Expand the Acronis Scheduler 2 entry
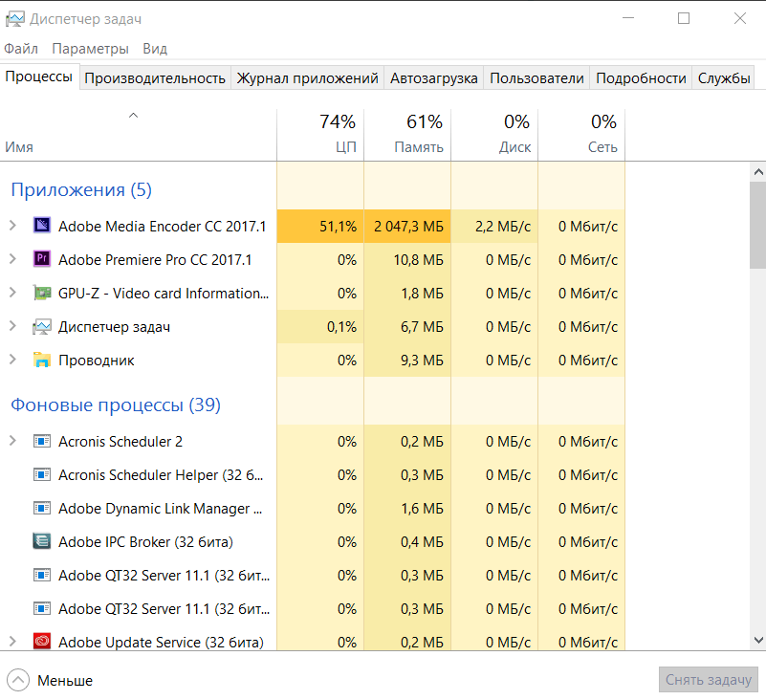Viewport: 766px width, 700px height. [x=12, y=442]
